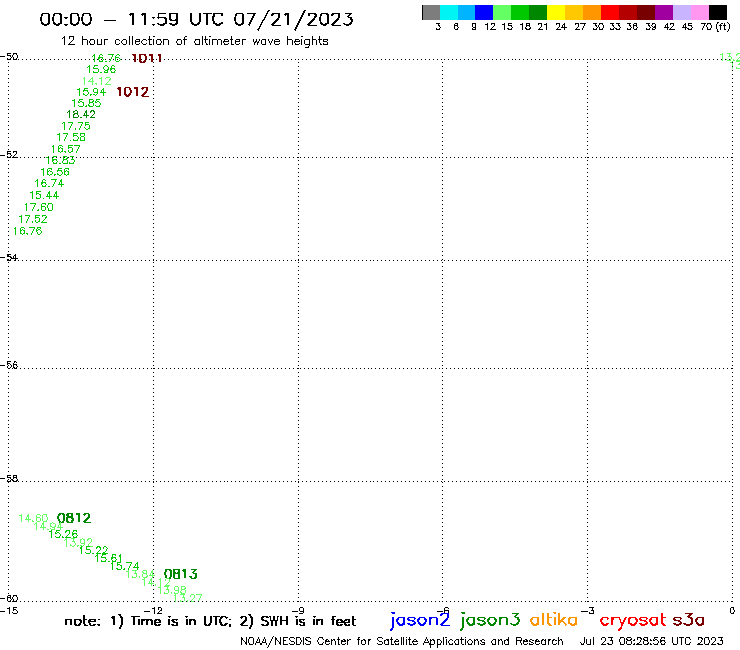Image resolution: width=740 pixels, height=650 pixels.
Task: Click the wave height value 15.85
Action: tap(86, 103)
